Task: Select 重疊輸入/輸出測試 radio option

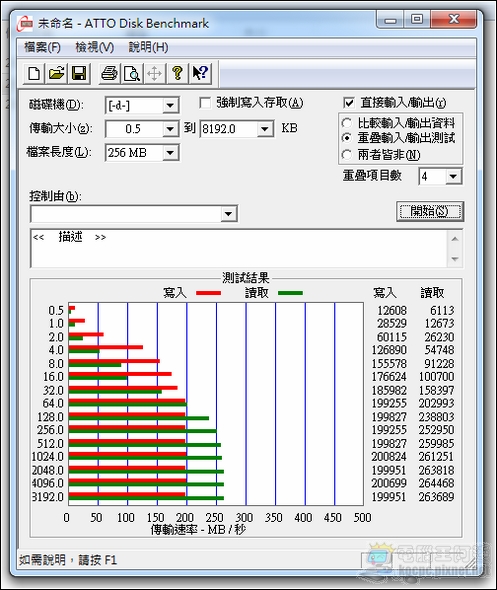Action: point(347,138)
